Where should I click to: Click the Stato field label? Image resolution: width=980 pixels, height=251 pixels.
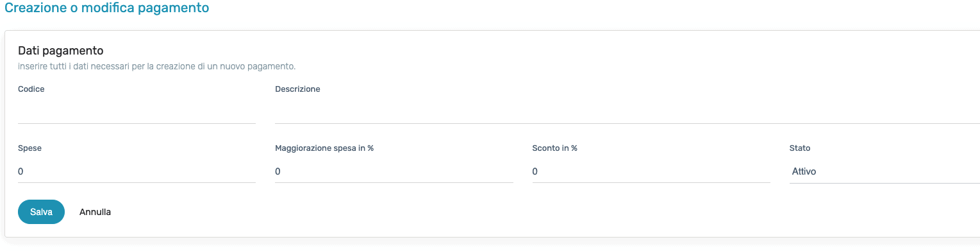(800, 148)
